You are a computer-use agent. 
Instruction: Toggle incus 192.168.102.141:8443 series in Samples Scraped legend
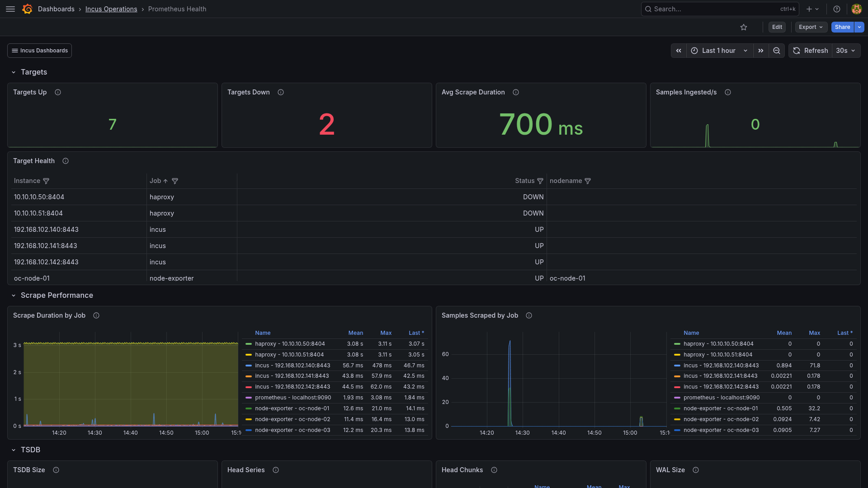pyautogui.click(x=721, y=376)
